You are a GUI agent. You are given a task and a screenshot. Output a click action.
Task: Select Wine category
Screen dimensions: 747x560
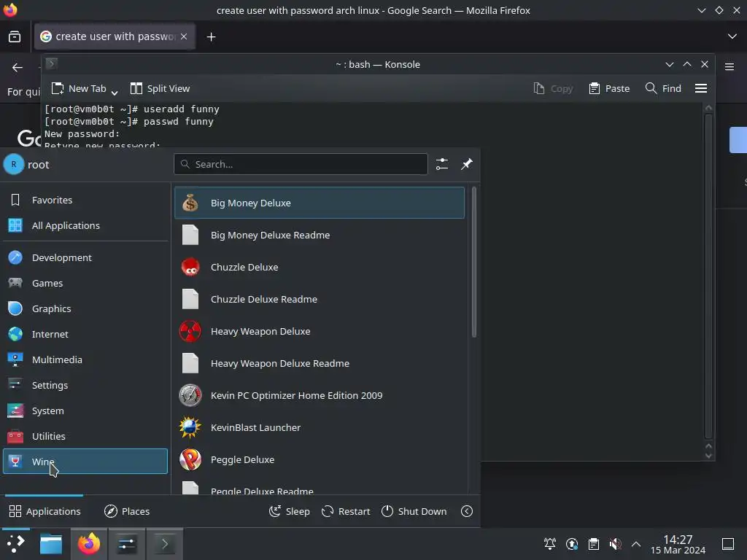pos(85,462)
